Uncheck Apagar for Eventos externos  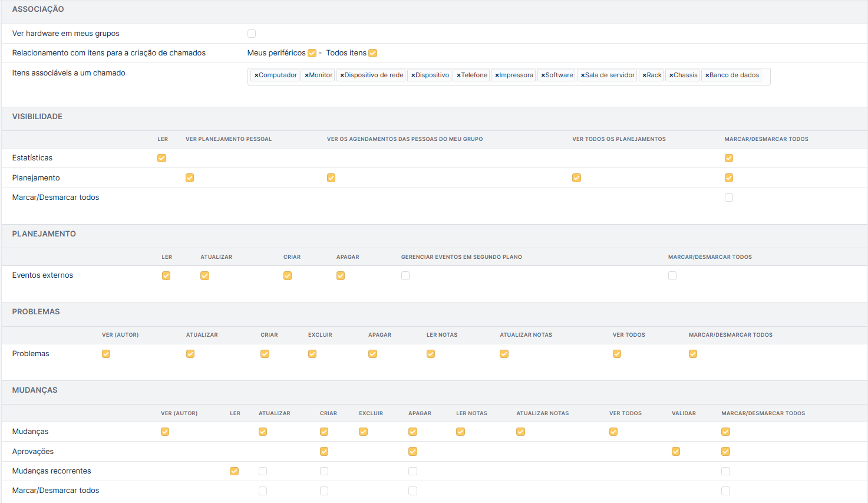pyautogui.click(x=341, y=276)
